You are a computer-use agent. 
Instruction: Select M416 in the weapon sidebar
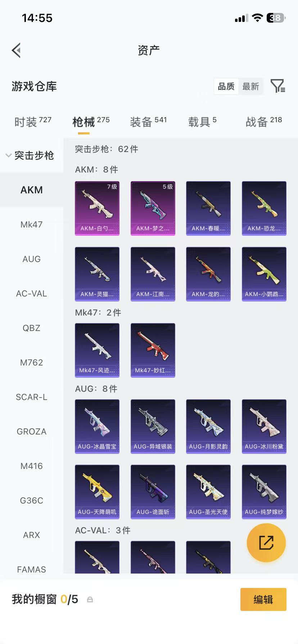pos(32,466)
